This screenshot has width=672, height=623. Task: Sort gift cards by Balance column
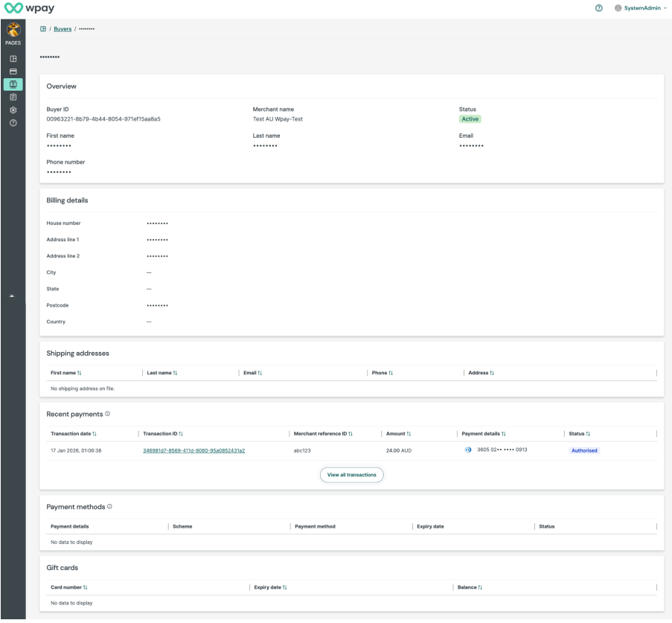[x=470, y=587]
